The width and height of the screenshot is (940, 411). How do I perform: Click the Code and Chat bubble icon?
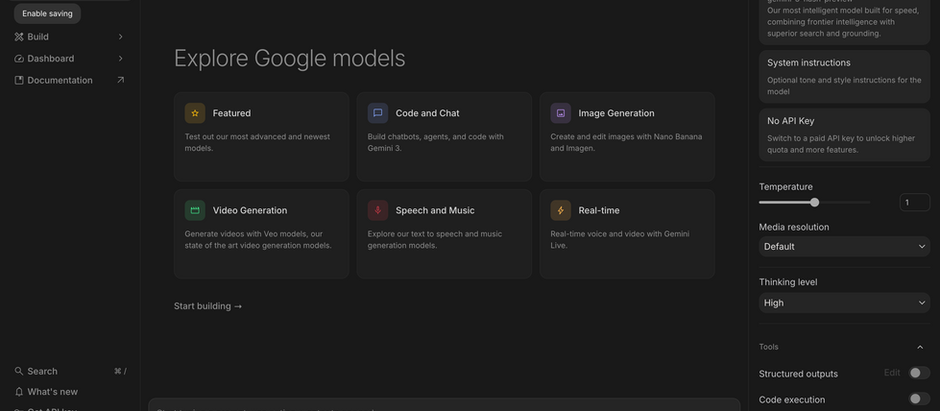(x=378, y=113)
